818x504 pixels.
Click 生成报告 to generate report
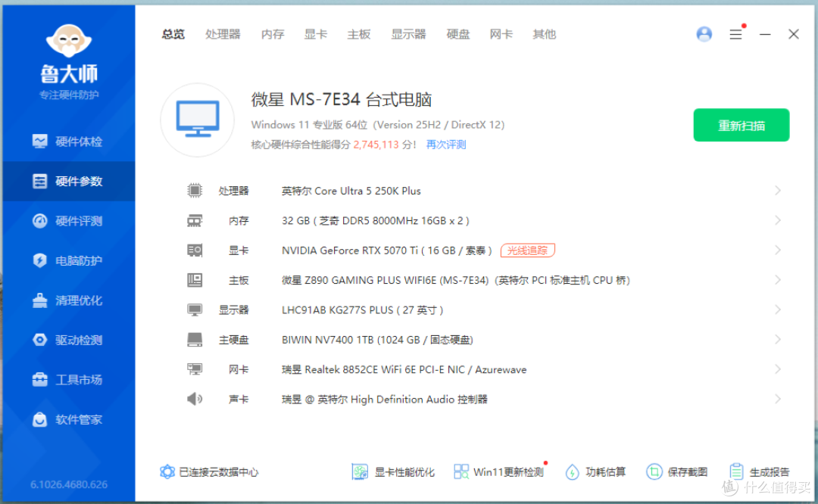tap(759, 471)
